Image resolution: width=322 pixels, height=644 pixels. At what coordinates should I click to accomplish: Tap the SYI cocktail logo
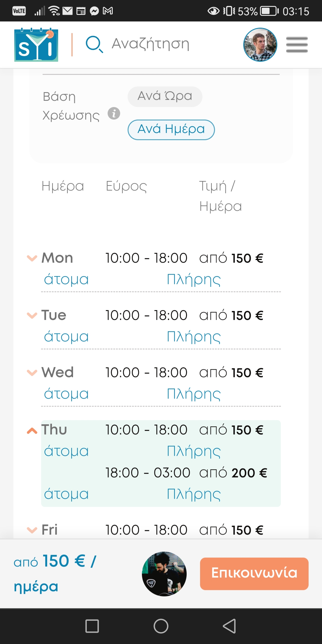(x=36, y=45)
